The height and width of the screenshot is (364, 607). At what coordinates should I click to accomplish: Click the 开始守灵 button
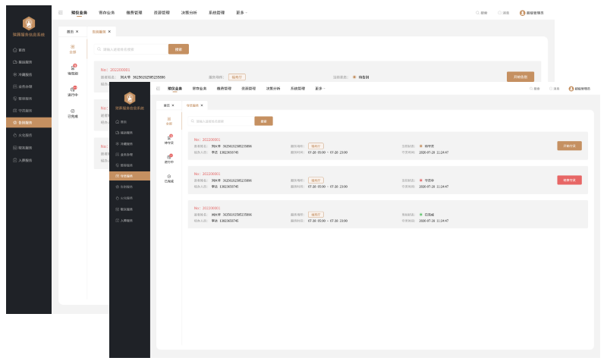[x=569, y=146]
